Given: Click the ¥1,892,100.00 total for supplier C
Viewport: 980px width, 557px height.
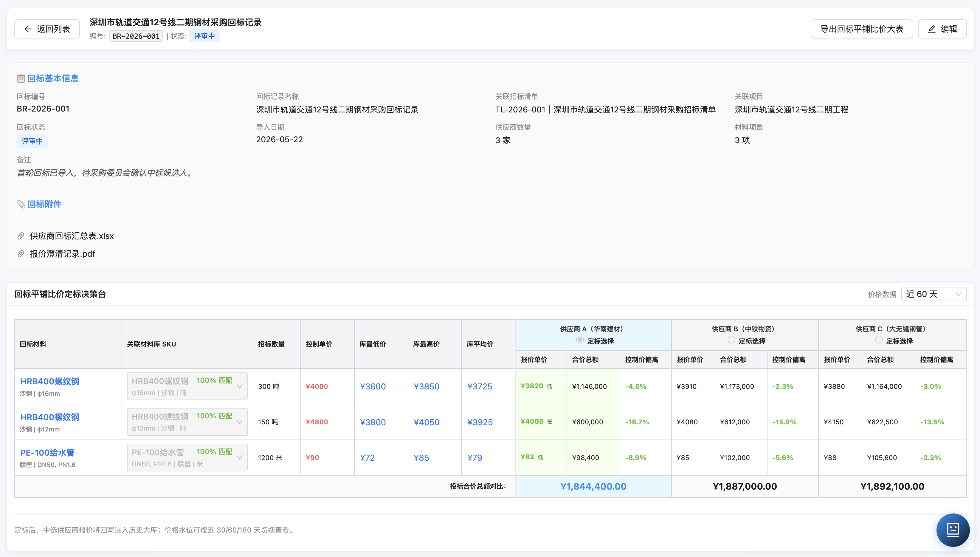Looking at the screenshot, I should (x=892, y=487).
